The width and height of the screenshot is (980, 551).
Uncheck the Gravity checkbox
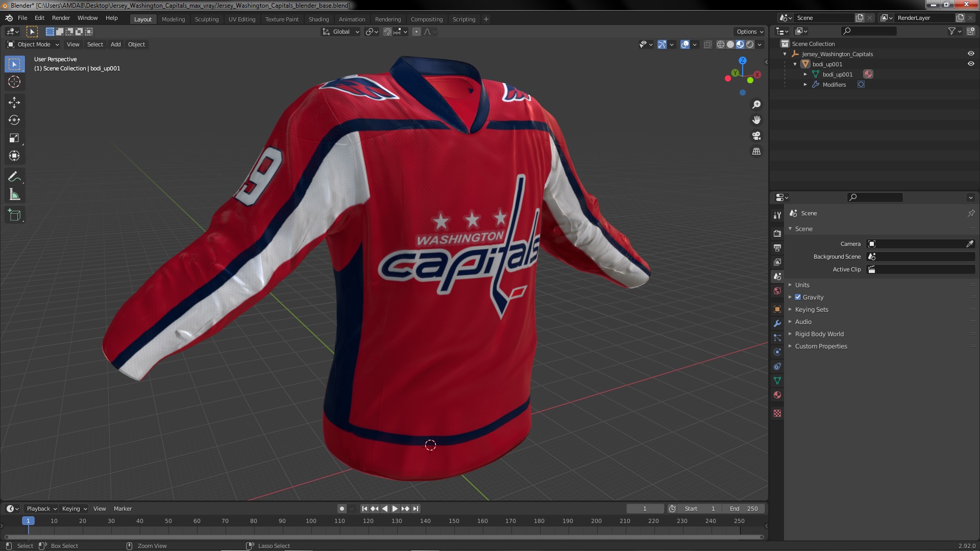(798, 297)
